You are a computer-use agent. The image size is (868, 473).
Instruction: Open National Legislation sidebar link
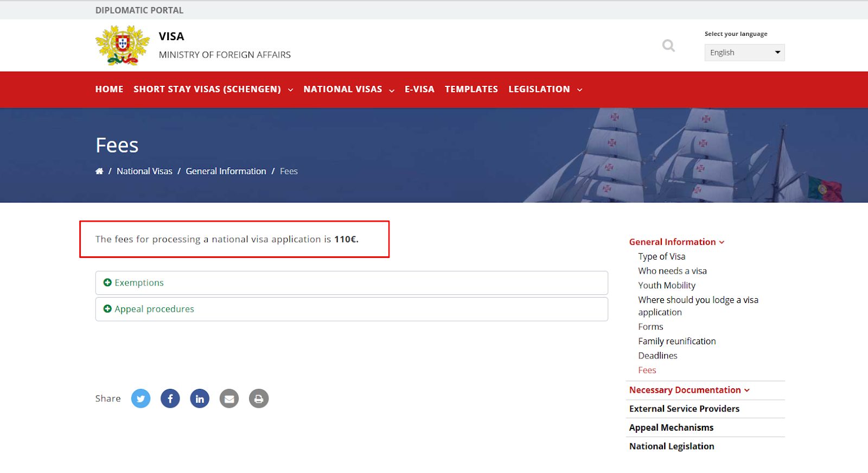pyautogui.click(x=672, y=446)
